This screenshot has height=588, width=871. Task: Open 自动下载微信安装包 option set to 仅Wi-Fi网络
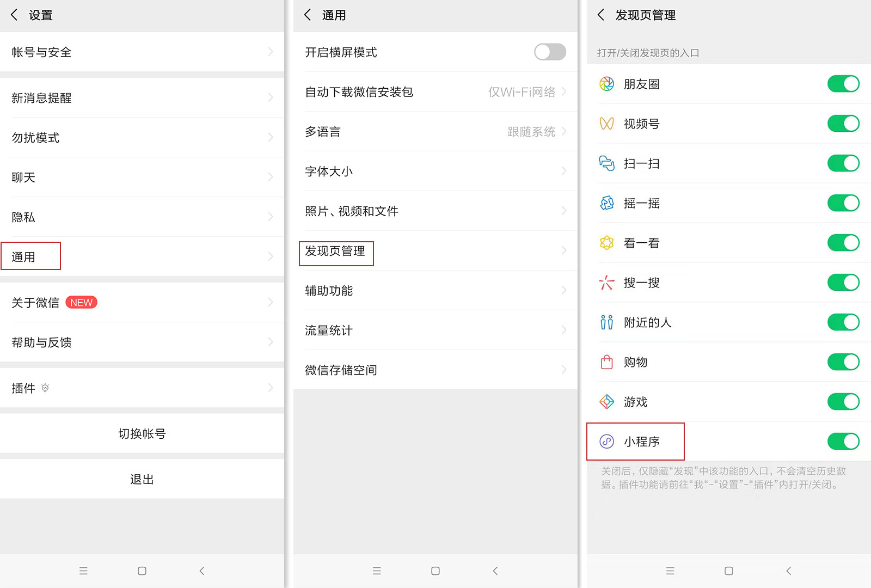[x=436, y=92]
